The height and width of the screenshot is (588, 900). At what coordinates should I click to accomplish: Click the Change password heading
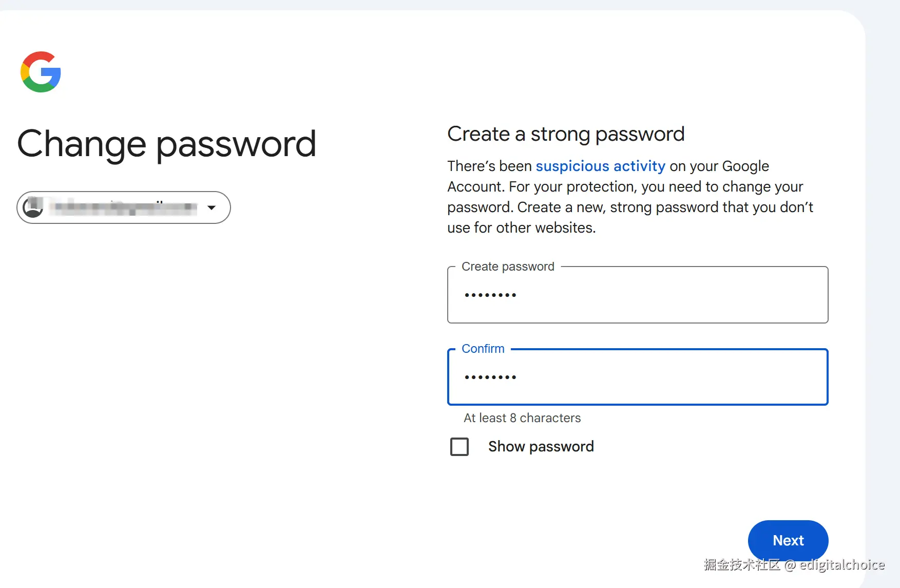tap(166, 144)
